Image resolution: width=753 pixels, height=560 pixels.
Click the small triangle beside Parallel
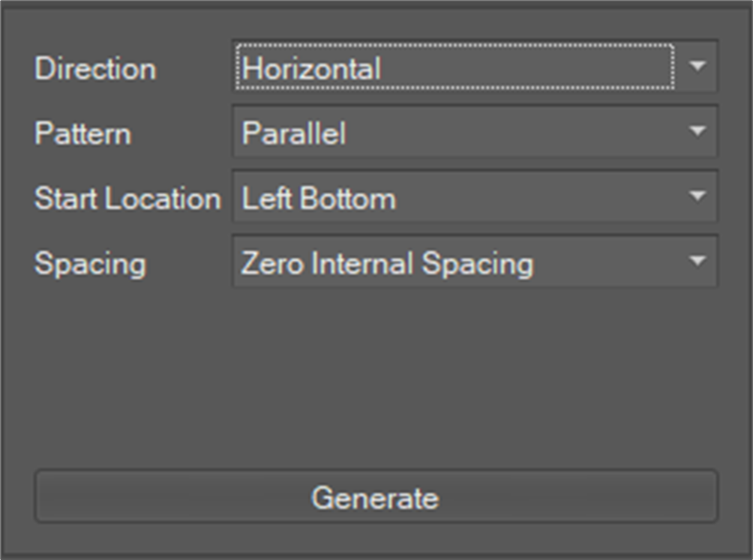pyautogui.click(x=697, y=132)
